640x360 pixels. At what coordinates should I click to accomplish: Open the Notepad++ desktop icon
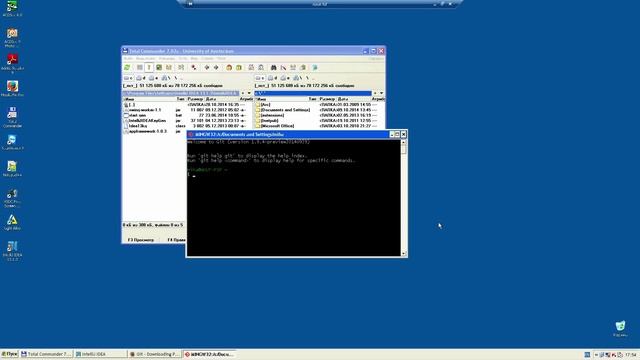click(12, 169)
